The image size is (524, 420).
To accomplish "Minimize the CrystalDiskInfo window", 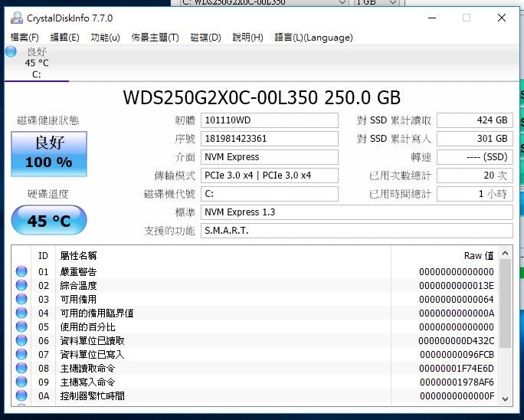I will tap(432, 18).
